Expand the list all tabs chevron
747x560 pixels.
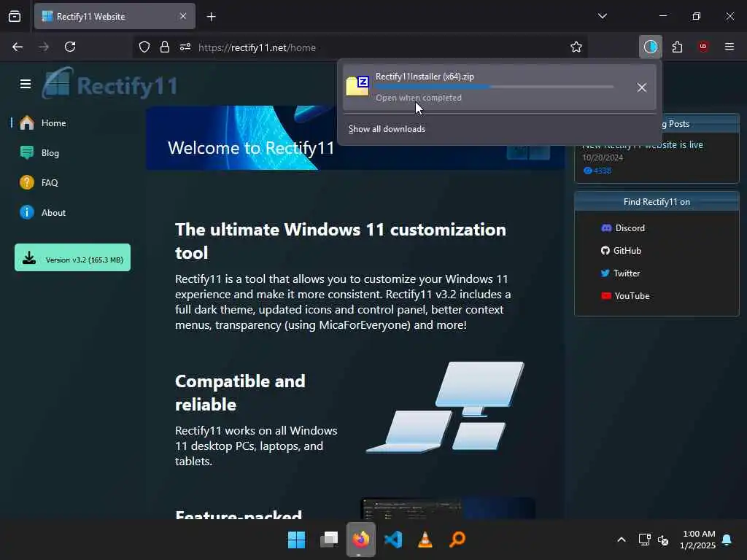pos(602,16)
